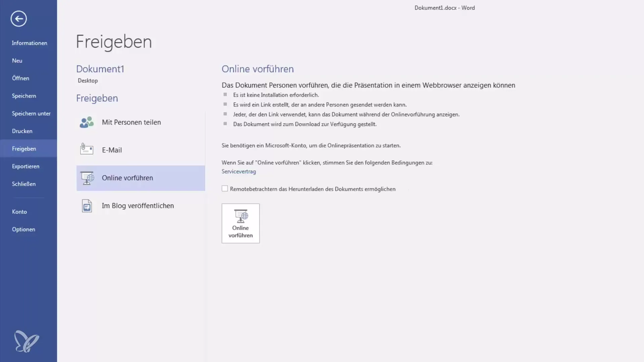Click the Desktop location text

point(88,80)
